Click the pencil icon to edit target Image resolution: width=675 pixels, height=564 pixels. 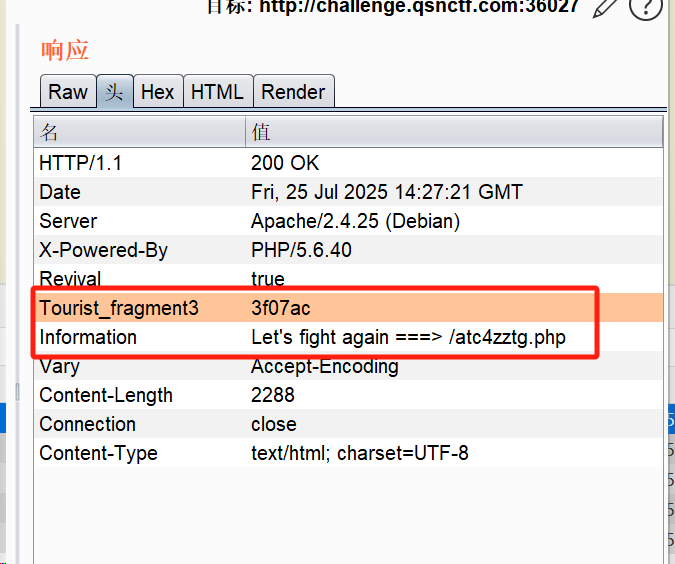606,7
